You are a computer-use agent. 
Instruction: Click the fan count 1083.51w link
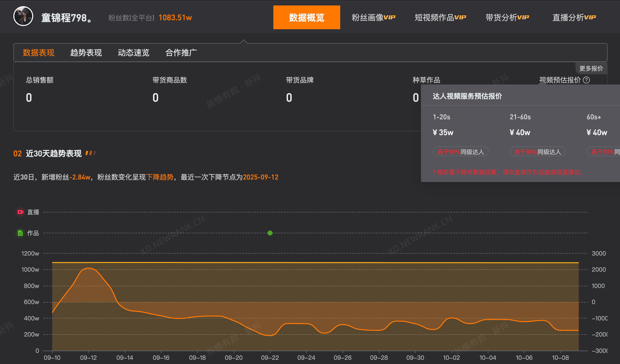[x=175, y=18]
